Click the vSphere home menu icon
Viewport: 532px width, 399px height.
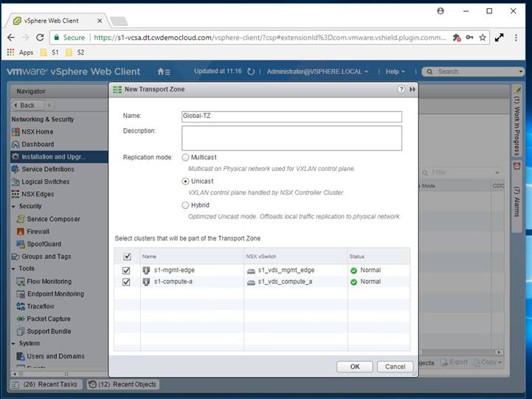(x=164, y=72)
